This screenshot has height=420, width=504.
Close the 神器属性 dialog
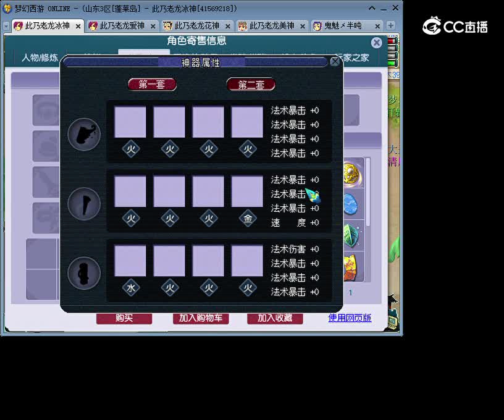335,61
